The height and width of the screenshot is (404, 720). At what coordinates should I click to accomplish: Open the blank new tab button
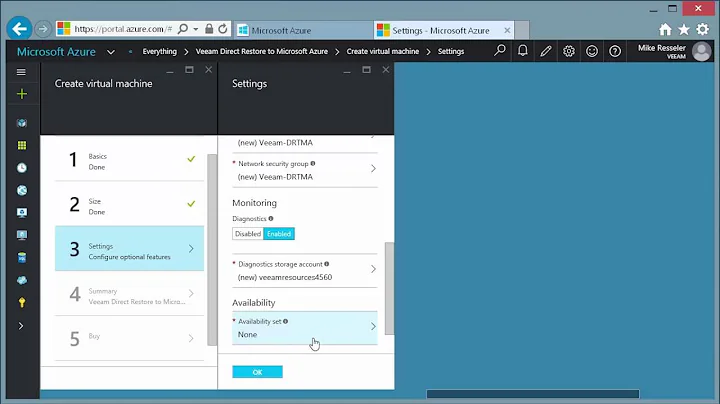point(522,30)
